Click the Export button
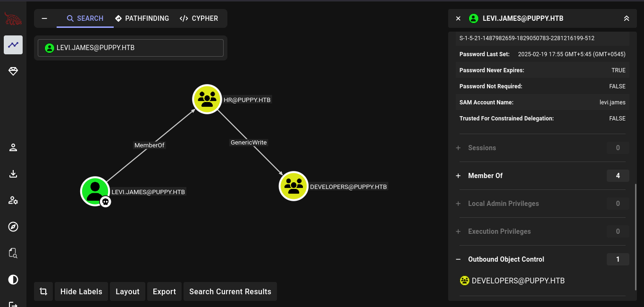This screenshot has width=644, height=307. (164, 291)
